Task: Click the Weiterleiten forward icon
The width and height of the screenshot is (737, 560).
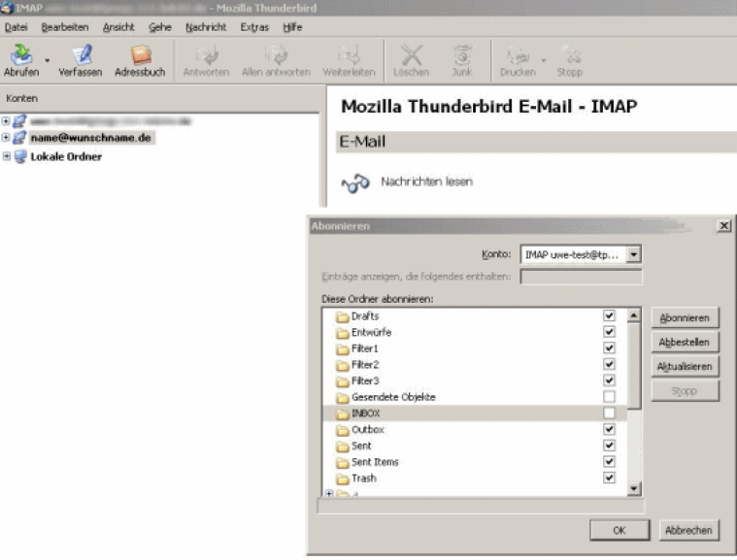Action: pos(350,55)
